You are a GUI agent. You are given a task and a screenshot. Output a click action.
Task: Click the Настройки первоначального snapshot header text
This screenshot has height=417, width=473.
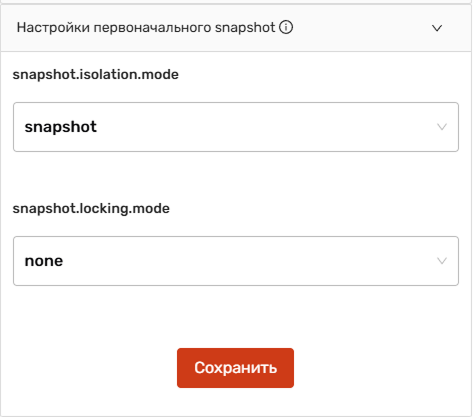click(146, 28)
